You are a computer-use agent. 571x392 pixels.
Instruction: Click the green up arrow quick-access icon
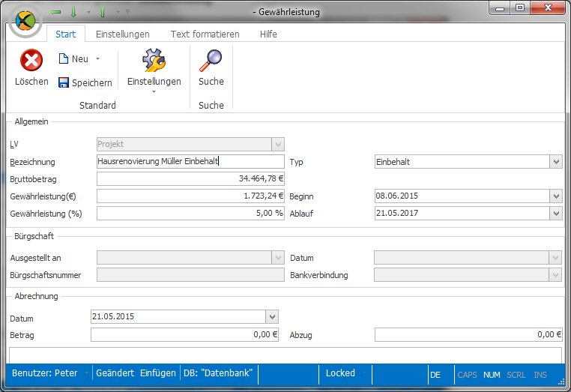(x=103, y=12)
